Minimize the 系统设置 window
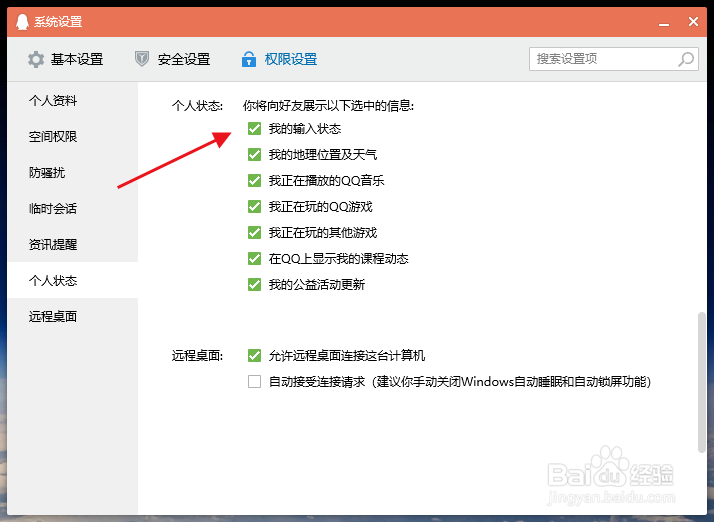 [x=664, y=23]
